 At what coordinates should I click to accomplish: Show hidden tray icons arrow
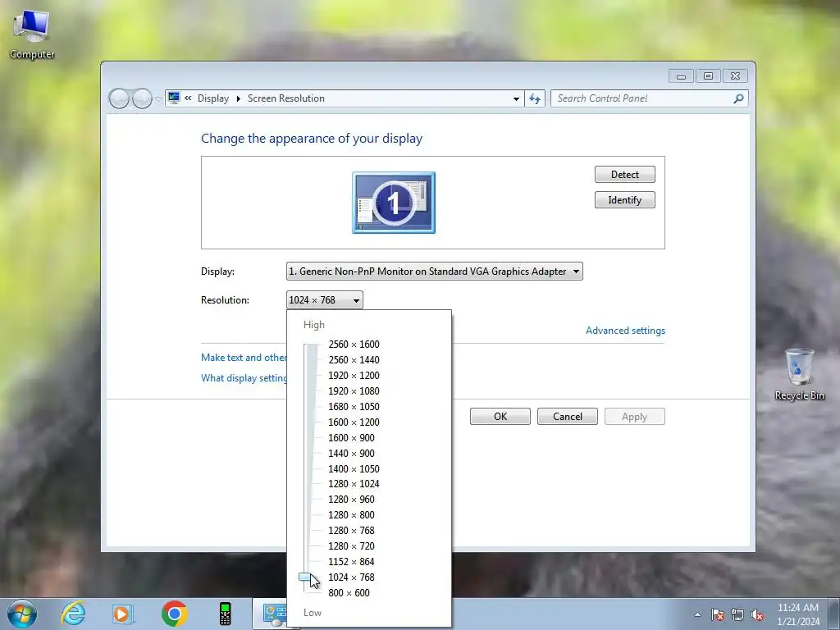coord(697,614)
